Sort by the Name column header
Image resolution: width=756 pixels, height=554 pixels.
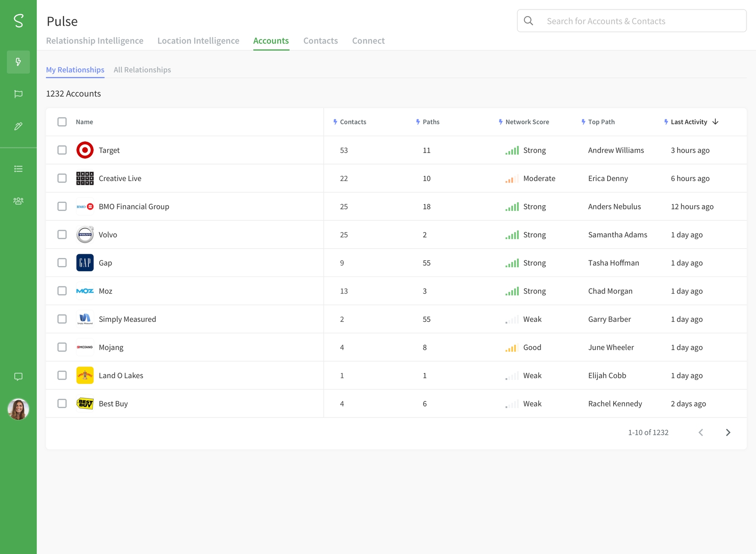[85, 122]
